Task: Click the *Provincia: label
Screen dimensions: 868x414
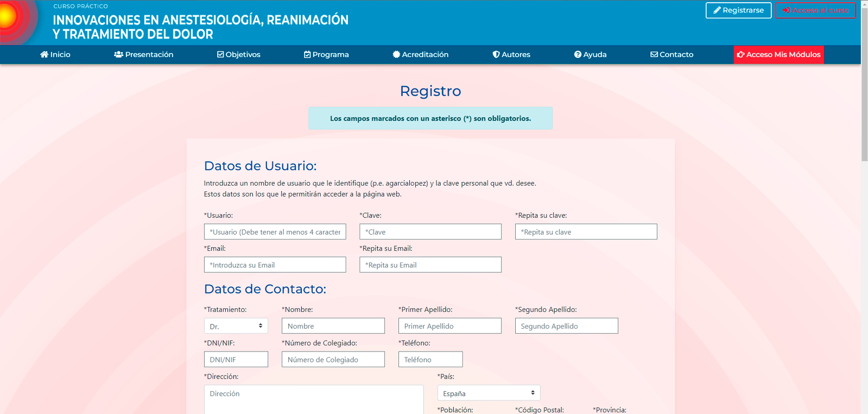Action: [x=610, y=410]
